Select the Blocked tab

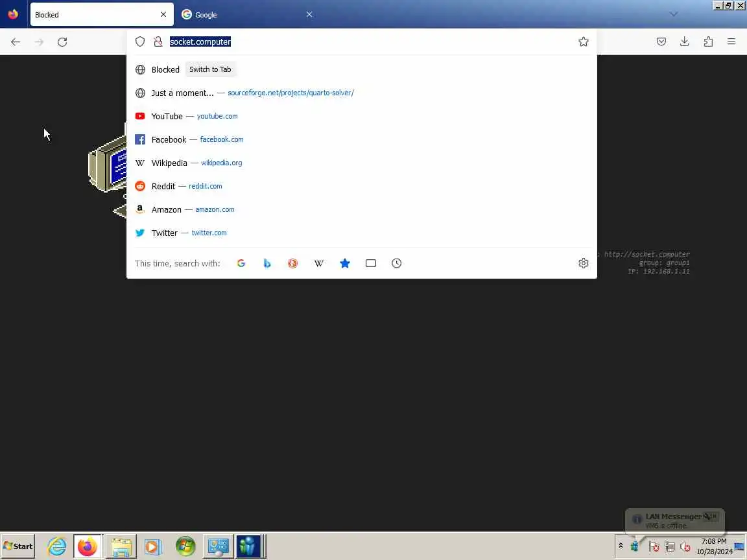[102, 15]
